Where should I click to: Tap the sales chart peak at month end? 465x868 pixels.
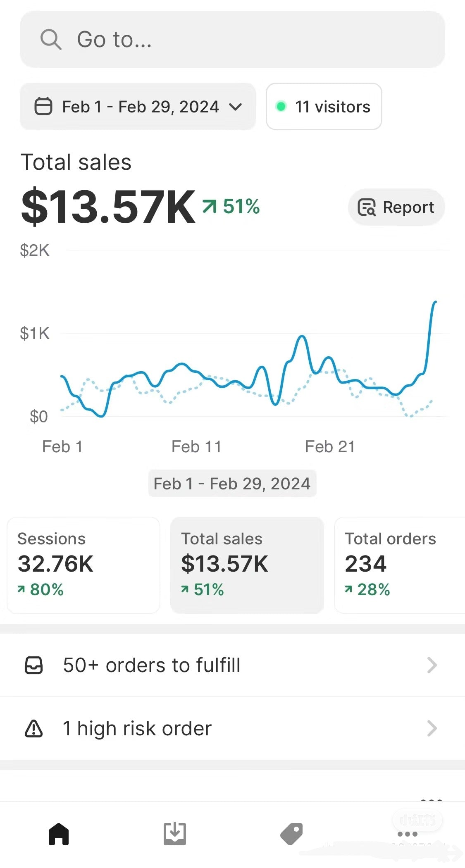coord(435,303)
